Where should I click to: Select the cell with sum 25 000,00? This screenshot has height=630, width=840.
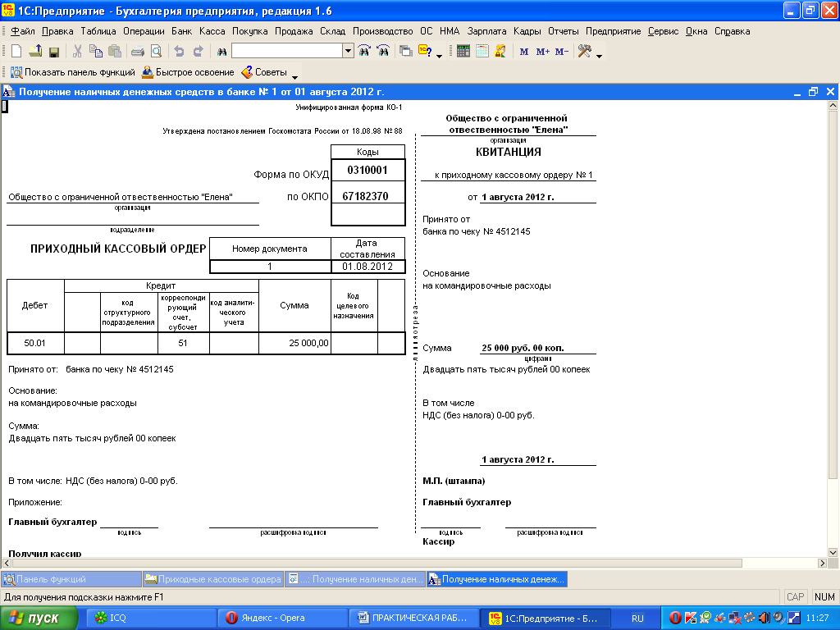point(294,343)
